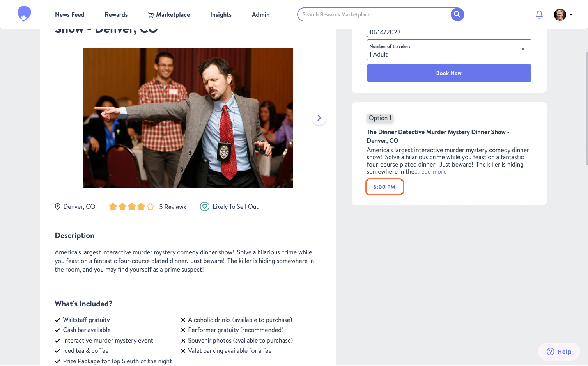Click the Likely To Sell Out badge icon

point(205,206)
